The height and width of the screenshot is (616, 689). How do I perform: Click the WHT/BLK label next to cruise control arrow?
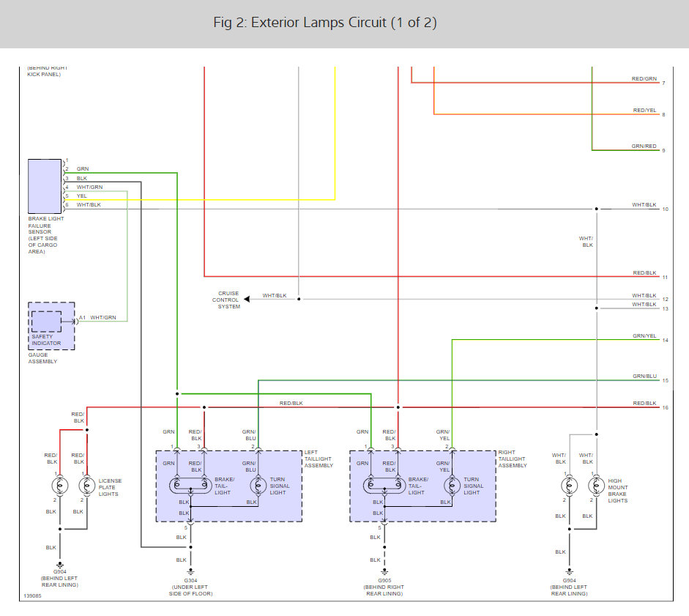click(x=275, y=295)
